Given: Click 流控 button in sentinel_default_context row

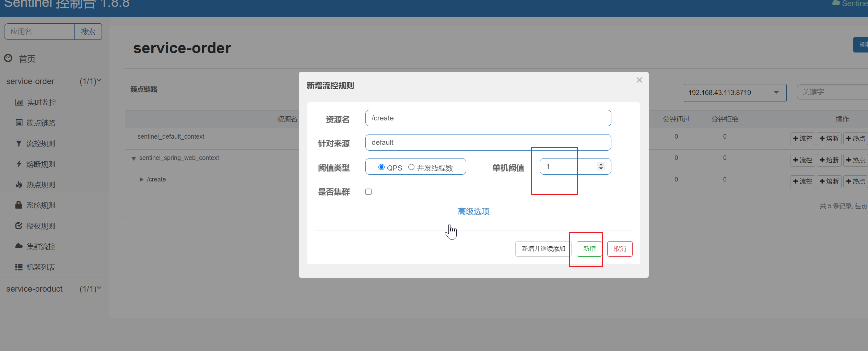Looking at the screenshot, I should click(x=802, y=139).
